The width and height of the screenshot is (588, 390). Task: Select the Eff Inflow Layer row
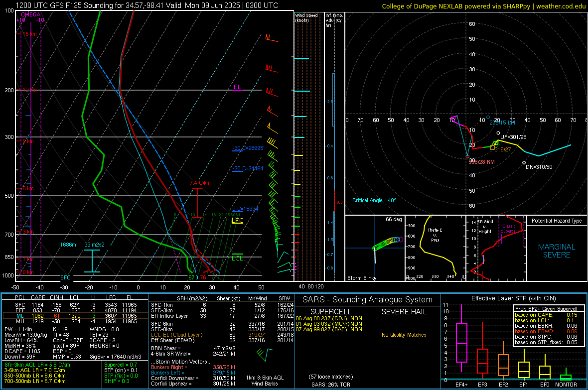click(222, 316)
